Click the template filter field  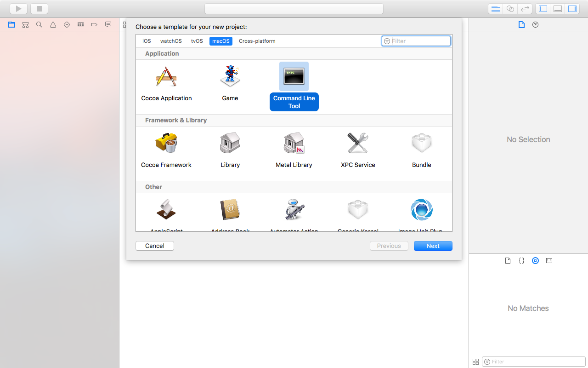tap(416, 41)
